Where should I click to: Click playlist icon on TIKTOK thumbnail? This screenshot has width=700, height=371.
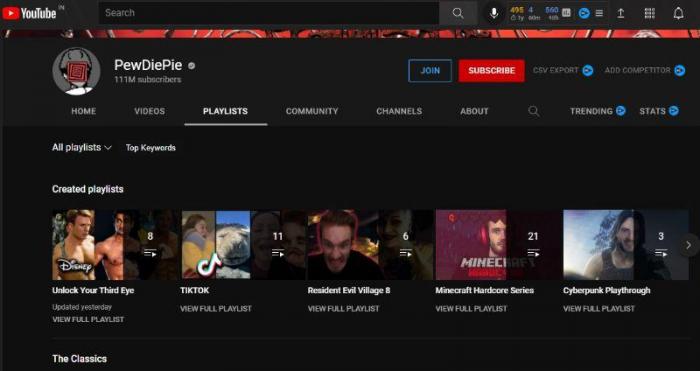pos(278,253)
